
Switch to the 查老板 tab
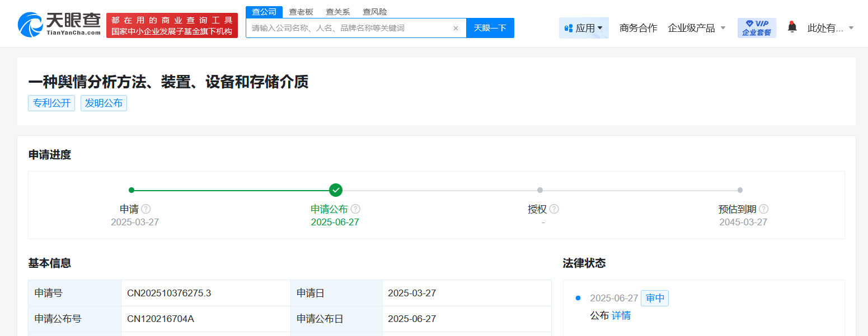pyautogui.click(x=301, y=12)
